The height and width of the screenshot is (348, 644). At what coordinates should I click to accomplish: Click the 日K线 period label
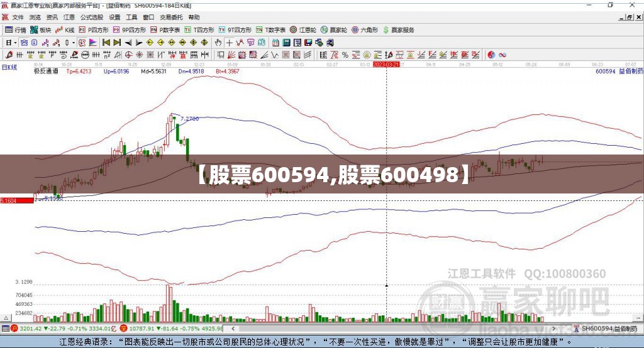[x=9, y=67]
